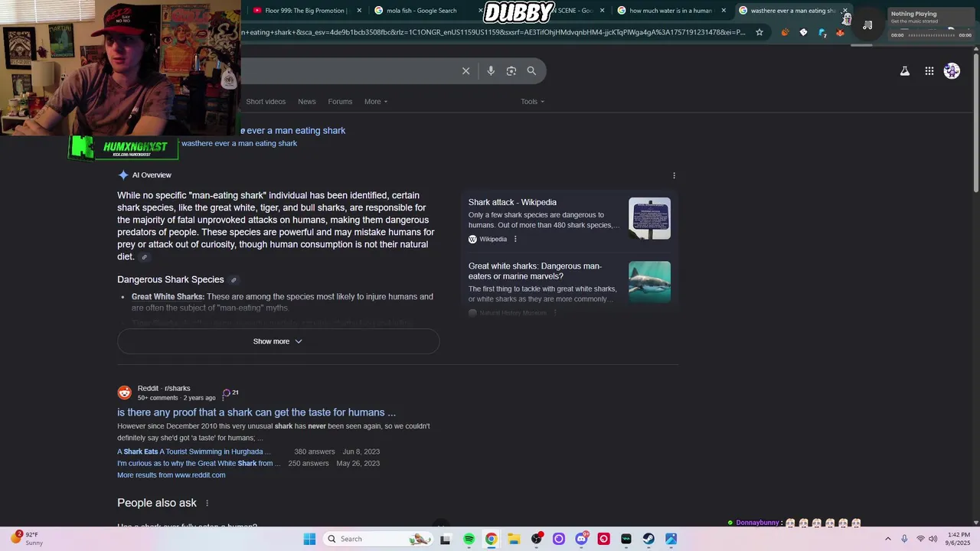Viewport: 980px width, 551px height.
Task: Expand the More search filters dropdown
Action: 376,102
